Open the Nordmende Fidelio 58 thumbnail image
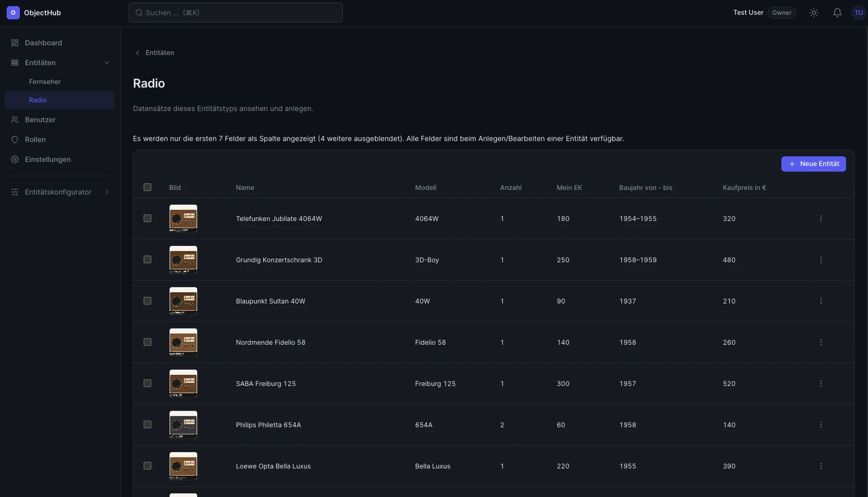This screenshot has width=868, height=497. pyautogui.click(x=183, y=342)
